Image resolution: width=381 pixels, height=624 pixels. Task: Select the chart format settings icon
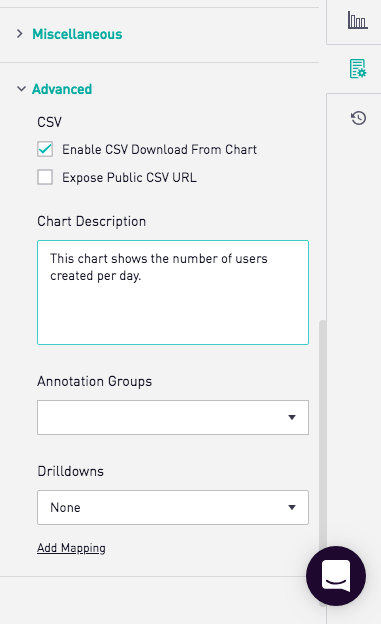coord(358,69)
